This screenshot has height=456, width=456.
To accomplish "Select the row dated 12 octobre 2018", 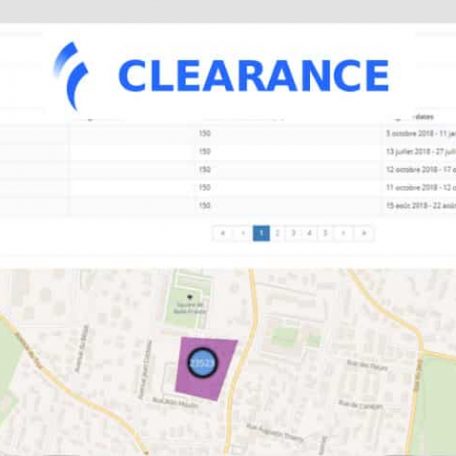I will click(x=228, y=170).
